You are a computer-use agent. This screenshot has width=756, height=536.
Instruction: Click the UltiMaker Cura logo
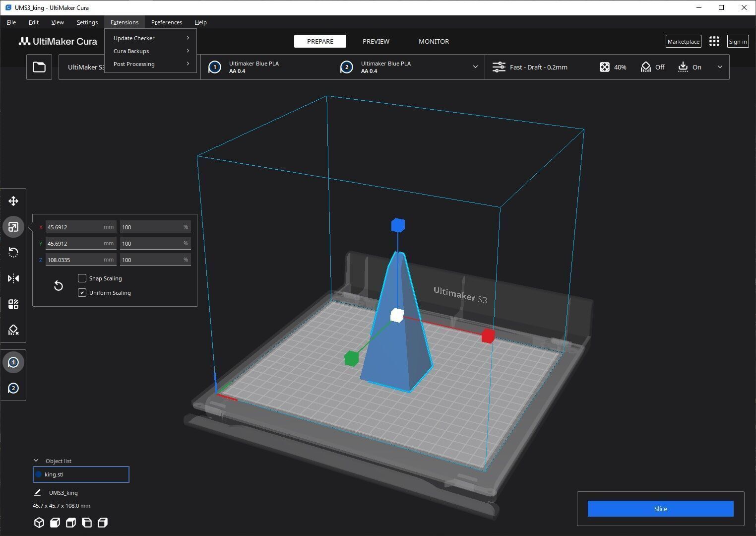(58, 41)
